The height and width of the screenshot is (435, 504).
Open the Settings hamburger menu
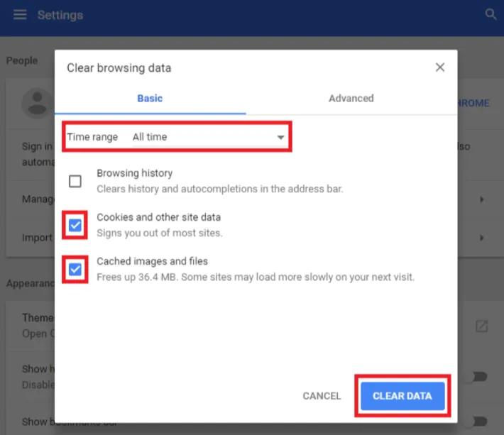[x=20, y=14]
